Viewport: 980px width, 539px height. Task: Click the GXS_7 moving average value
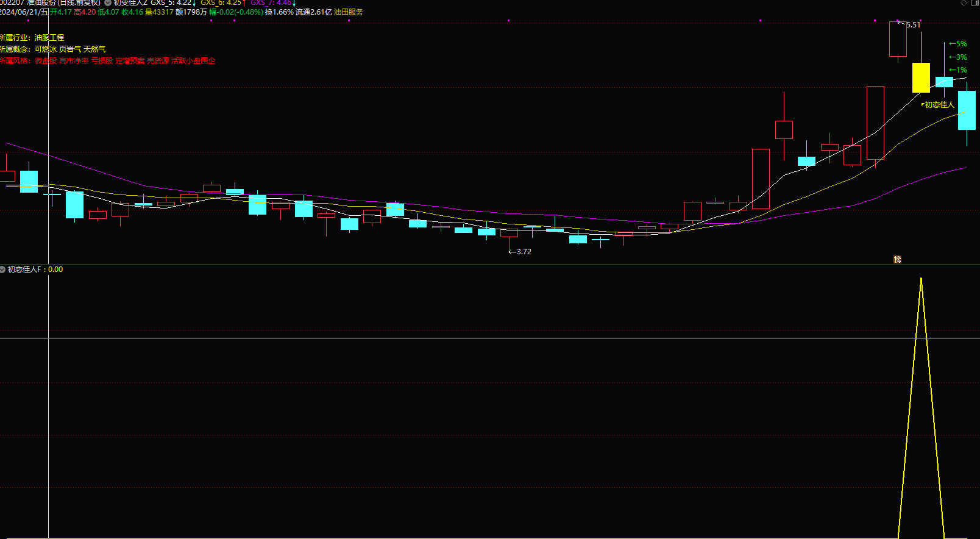click(273, 3)
